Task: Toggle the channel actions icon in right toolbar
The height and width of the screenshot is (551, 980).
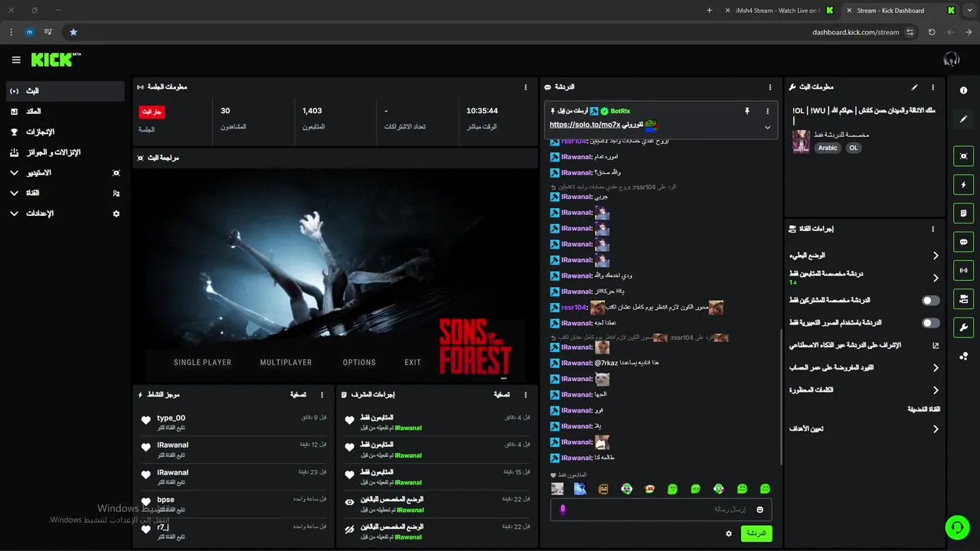Action: [964, 298]
